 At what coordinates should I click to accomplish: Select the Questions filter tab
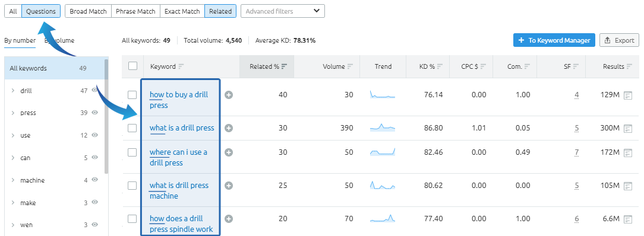[x=41, y=11]
